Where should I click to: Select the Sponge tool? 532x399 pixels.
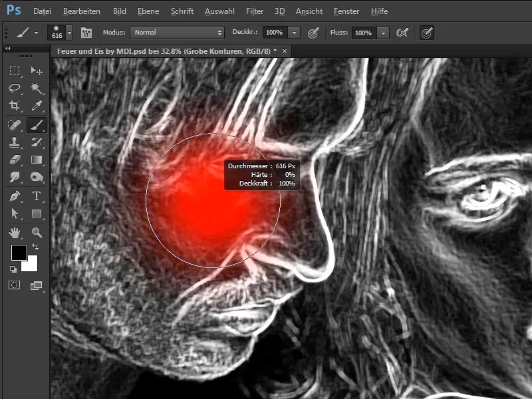pyautogui.click(x=37, y=177)
